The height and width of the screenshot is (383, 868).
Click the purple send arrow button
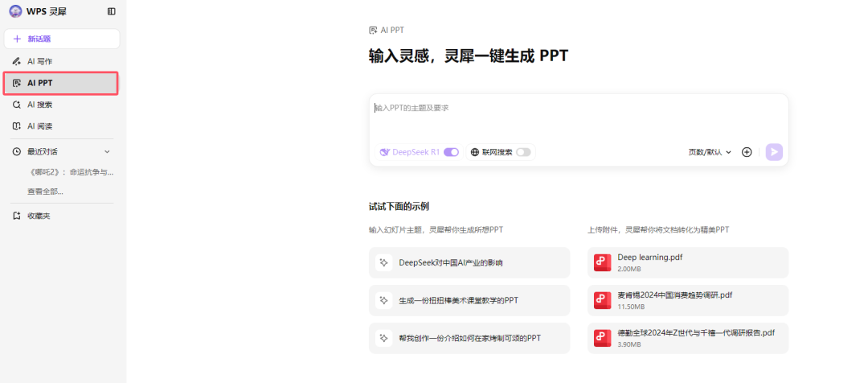pyautogui.click(x=775, y=152)
